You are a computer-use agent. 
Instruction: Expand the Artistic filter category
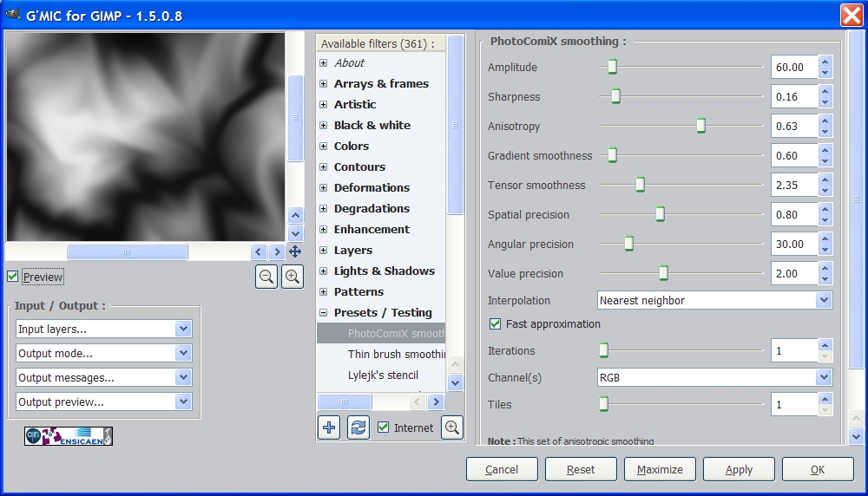point(323,105)
